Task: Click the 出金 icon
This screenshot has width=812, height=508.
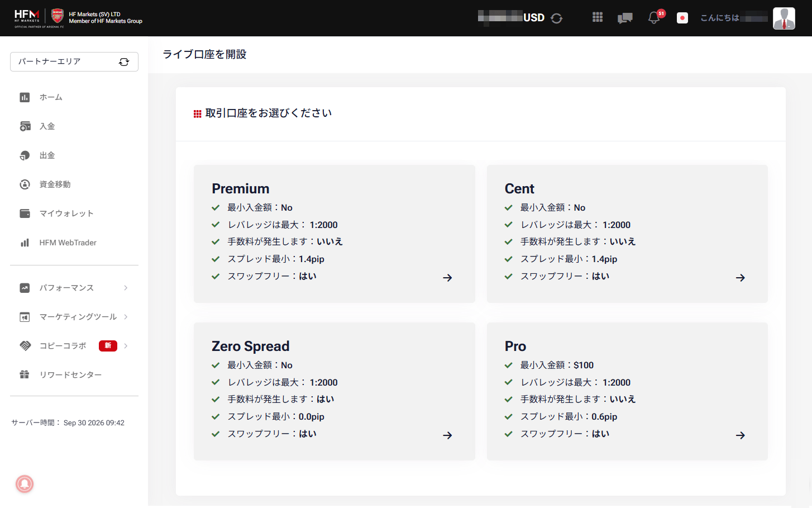Action: pos(25,155)
